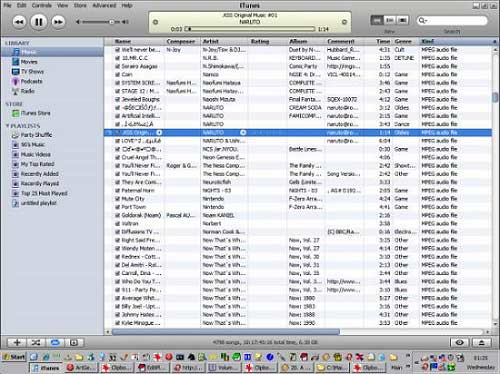Click the left arrow in the now-playing display
The image size is (500, 374).
click(155, 22)
